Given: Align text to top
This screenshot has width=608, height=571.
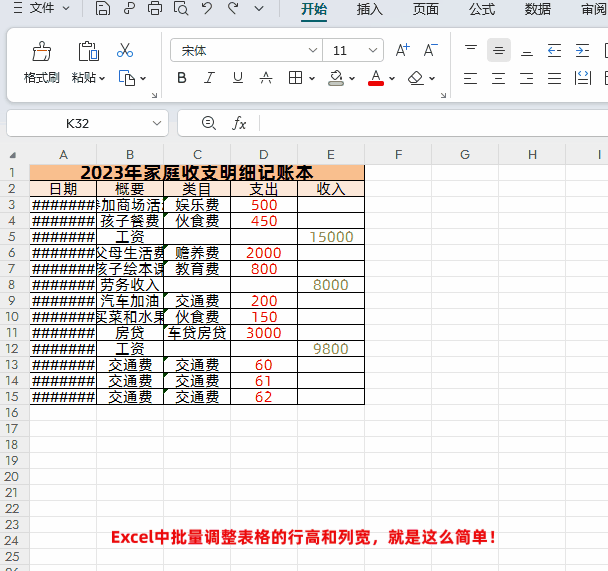Looking at the screenshot, I should (471, 50).
